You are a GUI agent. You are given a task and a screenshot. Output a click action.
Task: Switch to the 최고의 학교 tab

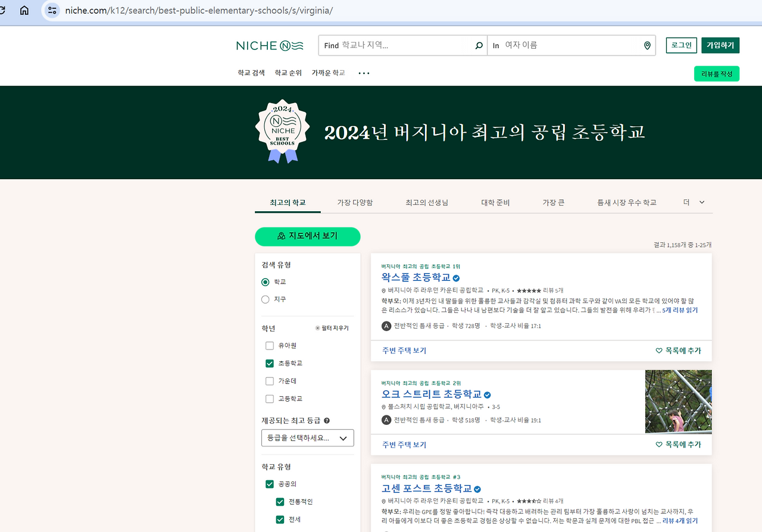288,203
